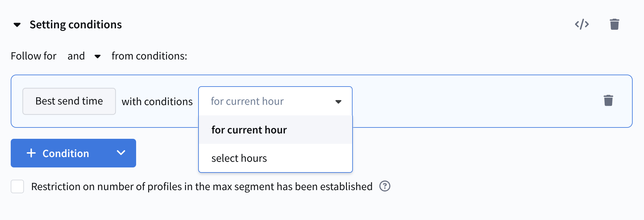Click the restriction on profiles label text
This screenshot has height=220, width=644.
coord(202,187)
